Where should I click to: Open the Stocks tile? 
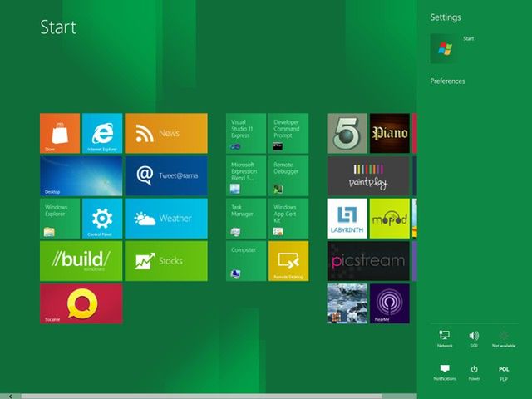[x=166, y=261]
